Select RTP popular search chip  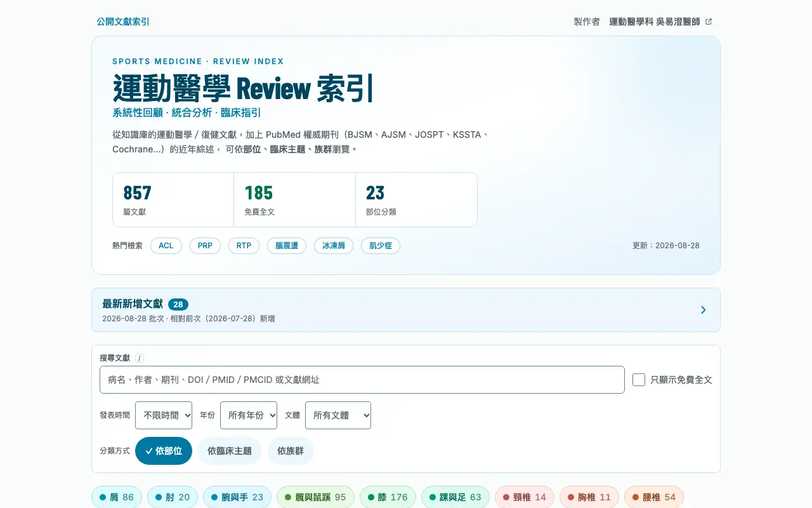244,246
